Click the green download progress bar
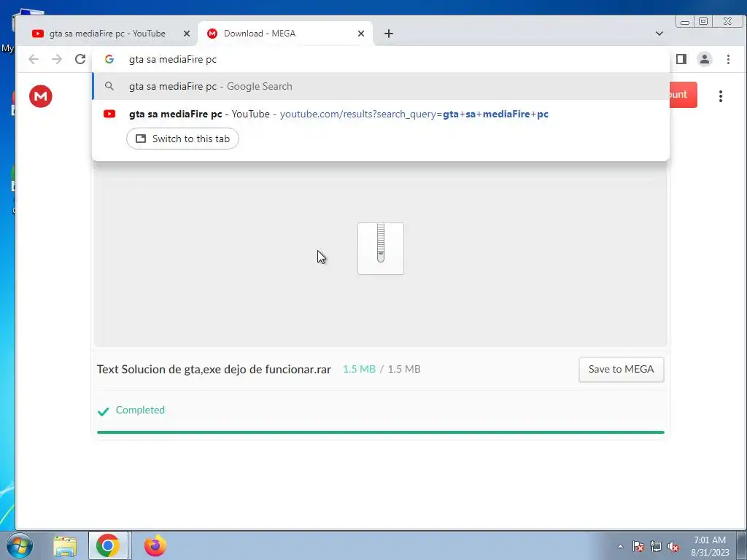747x560 pixels. [381, 432]
